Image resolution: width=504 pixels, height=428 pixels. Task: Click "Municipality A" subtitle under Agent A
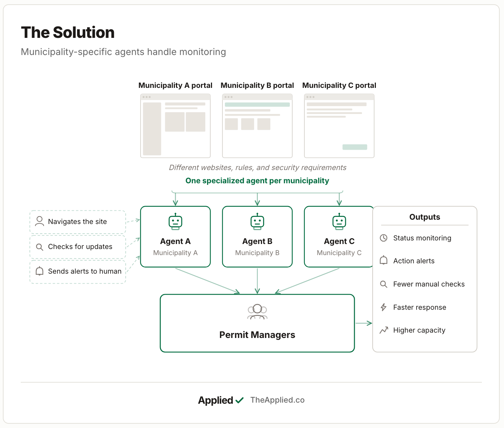(175, 253)
